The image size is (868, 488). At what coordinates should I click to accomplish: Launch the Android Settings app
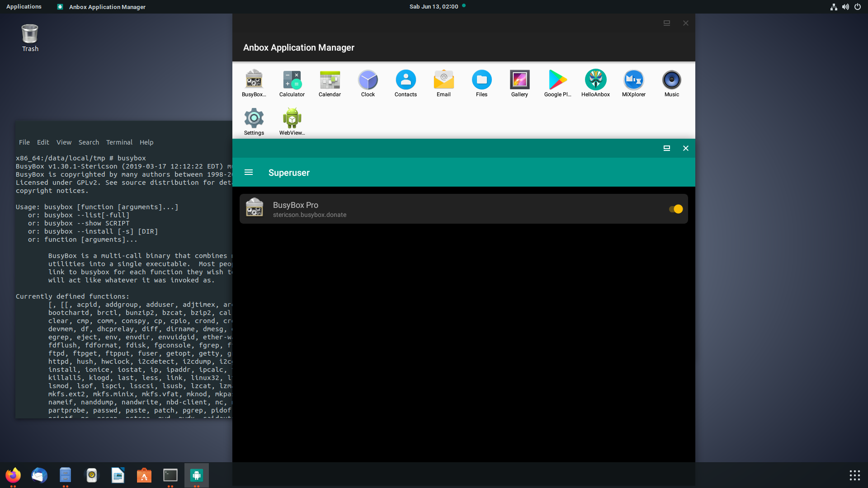254,121
